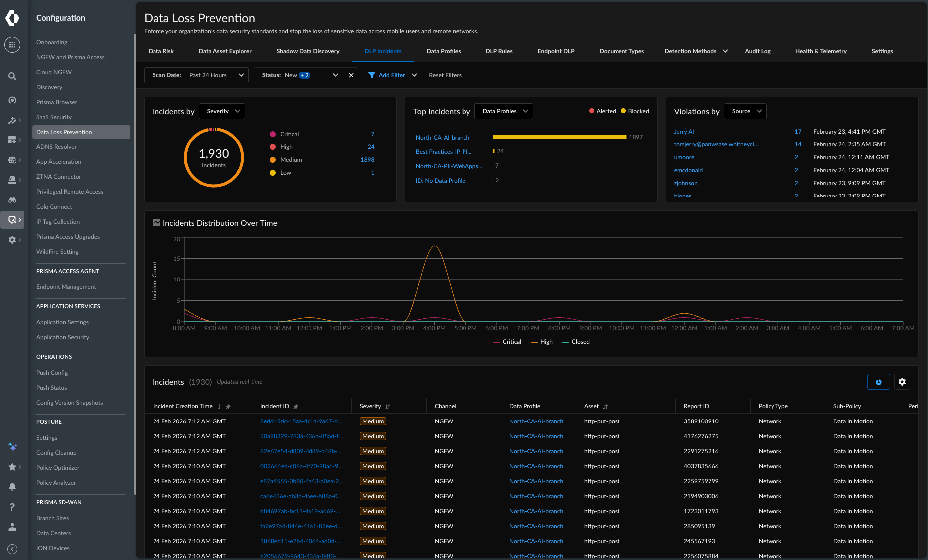Clear the Status filter with the X
The image size is (928, 560).
pyautogui.click(x=351, y=75)
